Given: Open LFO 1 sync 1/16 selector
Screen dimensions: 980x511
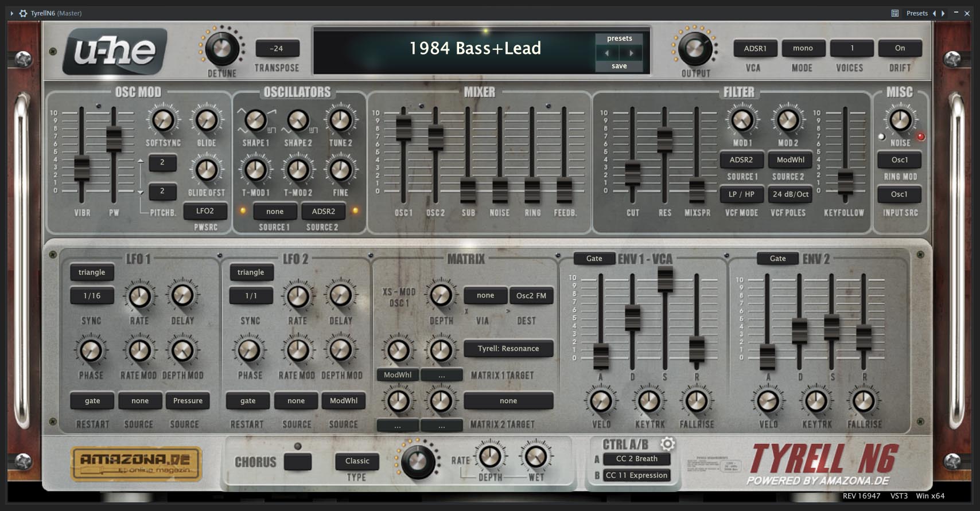Looking at the screenshot, I should 92,296.
